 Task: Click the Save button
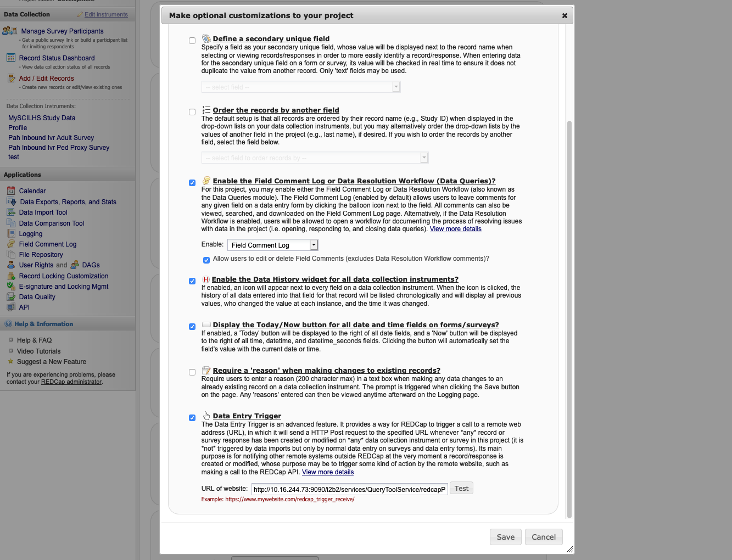click(x=505, y=537)
